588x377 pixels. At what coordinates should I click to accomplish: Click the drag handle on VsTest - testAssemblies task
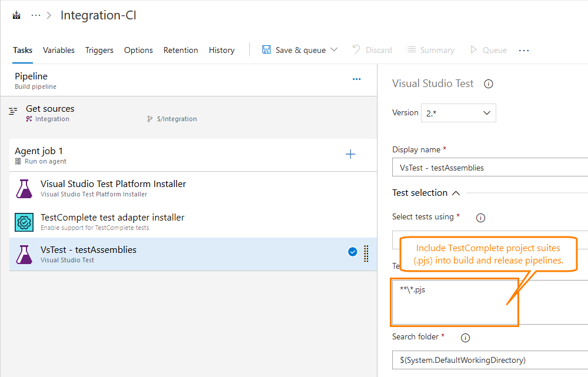366,254
